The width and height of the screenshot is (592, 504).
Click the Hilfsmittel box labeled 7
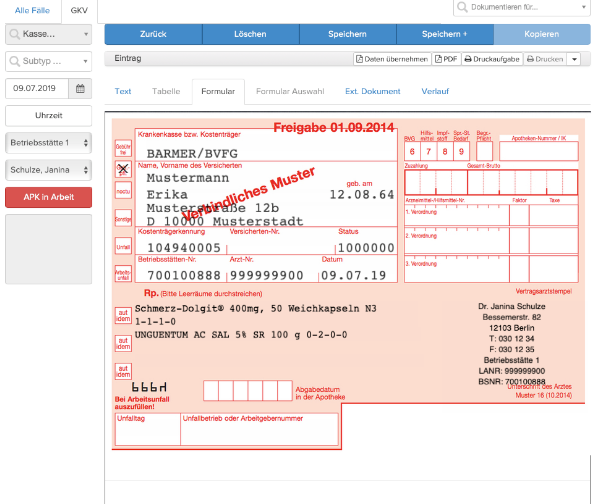pos(429,151)
